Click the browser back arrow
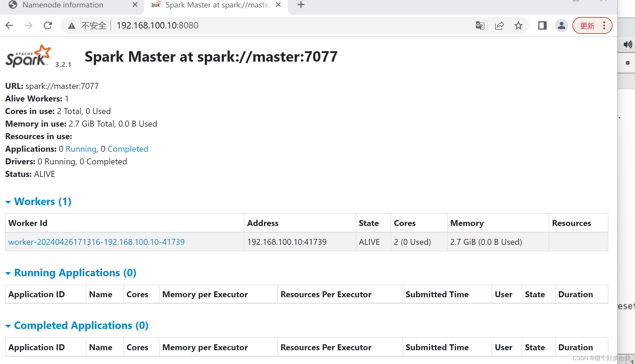 [10, 25]
